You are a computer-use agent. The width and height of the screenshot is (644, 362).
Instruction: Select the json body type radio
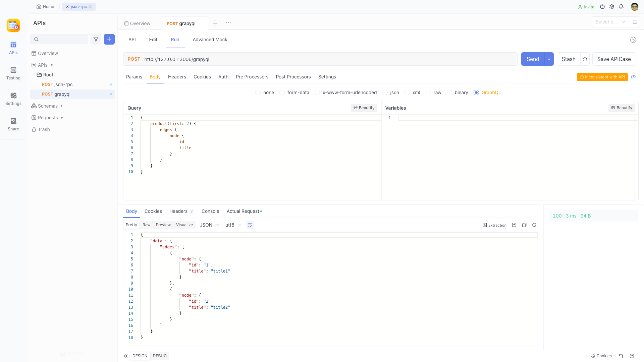pos(385,93)
